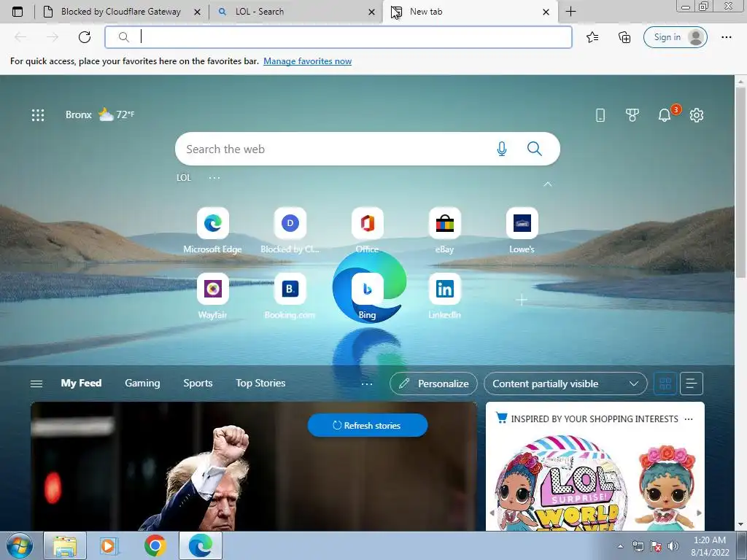
Task: Open Settings and more ellipsis menu
Action: (726, 37)
